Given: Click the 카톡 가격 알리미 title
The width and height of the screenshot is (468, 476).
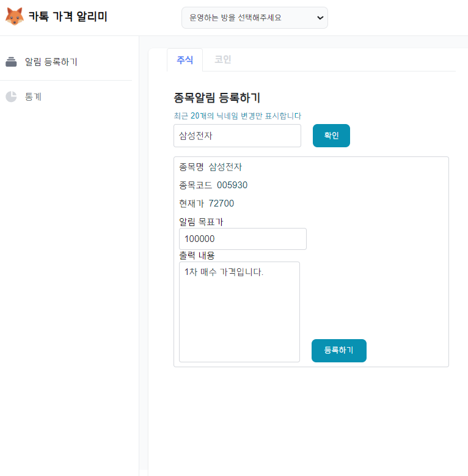Looking at the screenshot, I should pos(68,16).
